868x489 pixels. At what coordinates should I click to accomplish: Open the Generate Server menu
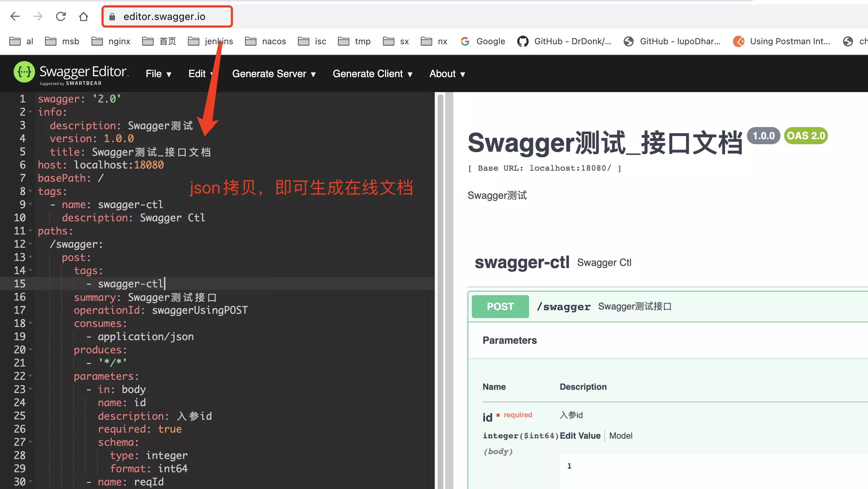coord(274,74)
